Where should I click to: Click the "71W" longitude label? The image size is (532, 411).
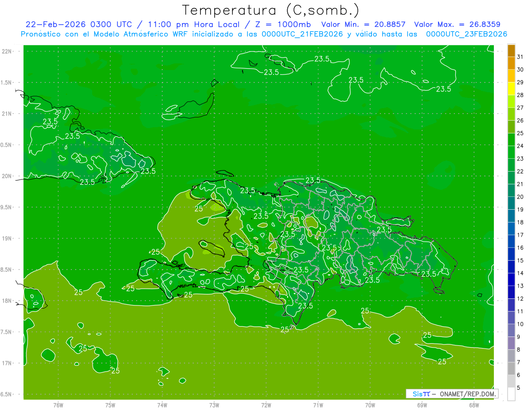pos(318,405)
